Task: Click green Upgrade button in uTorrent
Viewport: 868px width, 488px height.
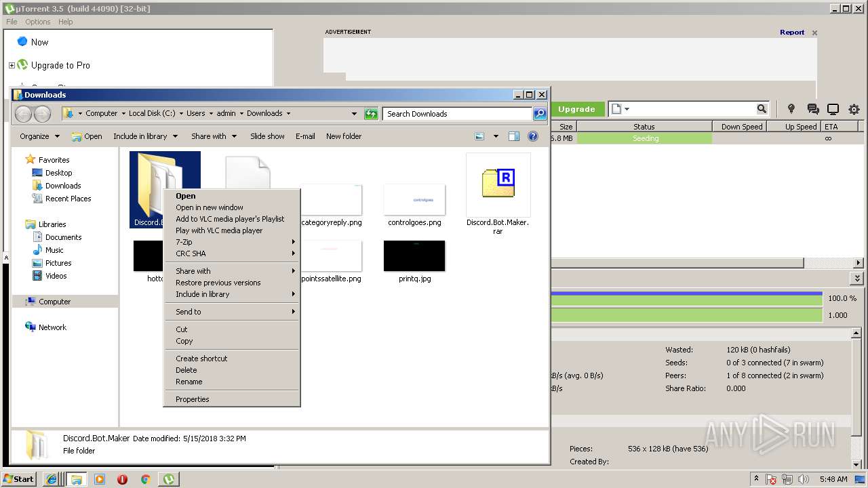Action: pyautogui.click(x=576, y=109)
